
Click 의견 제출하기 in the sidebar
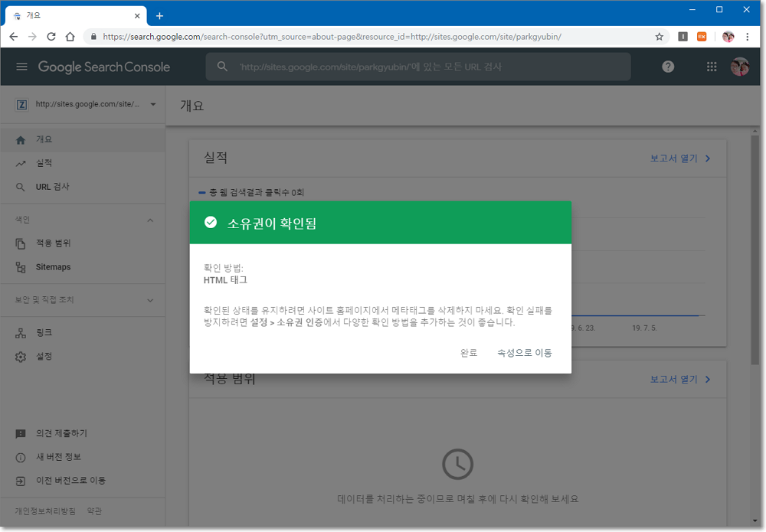pos(83,433)
